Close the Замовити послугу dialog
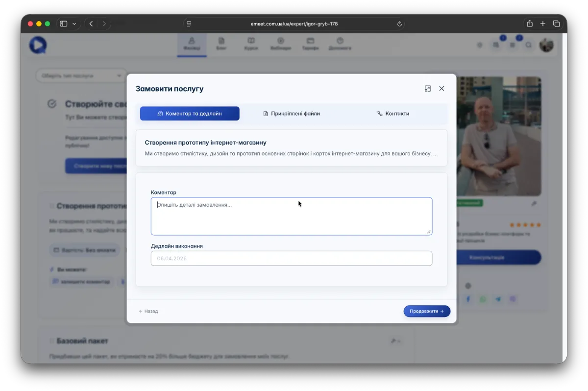The image size is (588, 391). [441, 89]
